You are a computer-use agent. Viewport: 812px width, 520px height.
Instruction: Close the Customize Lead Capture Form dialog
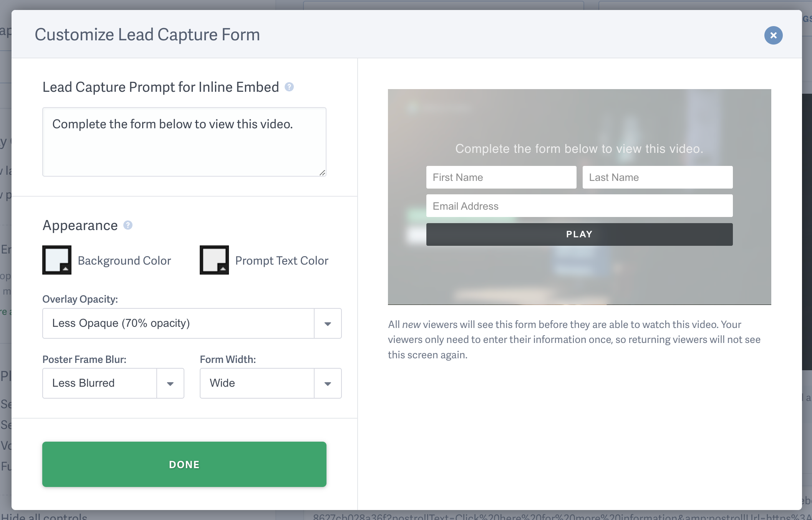coord(773,35)
